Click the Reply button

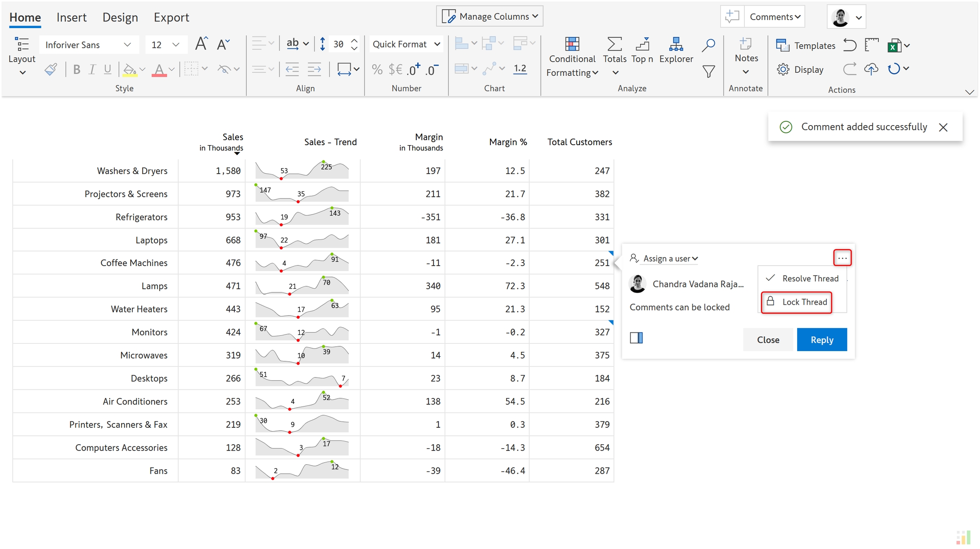(821, 340)
